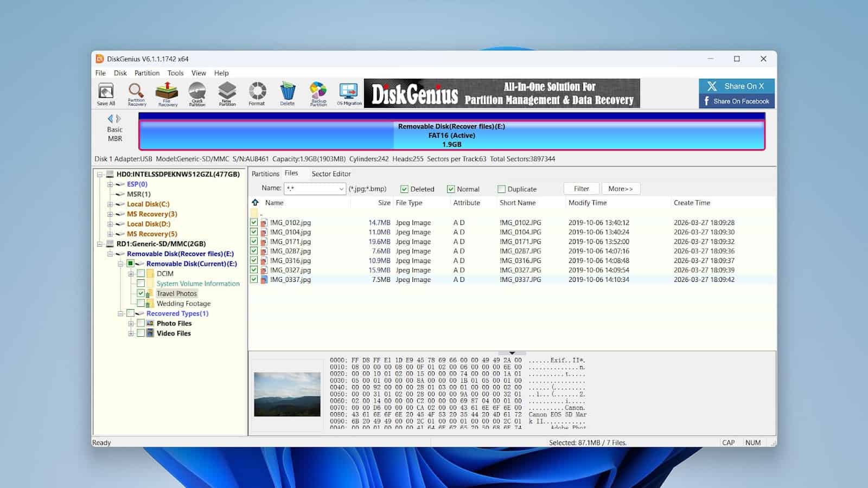The height and width of the screenshot is (488, 868).
Task: Sort by the Size column header
Action: coord(384,203)
